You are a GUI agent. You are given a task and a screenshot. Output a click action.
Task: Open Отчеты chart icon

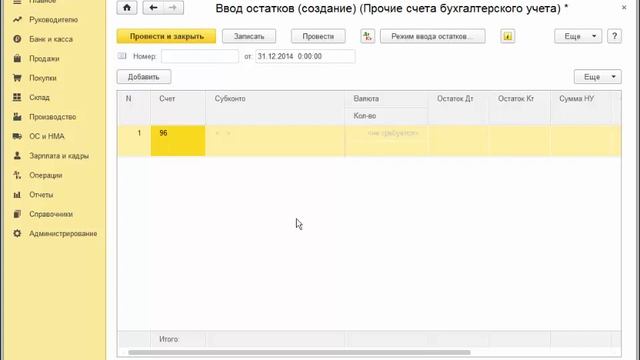[x=17, y=195]
